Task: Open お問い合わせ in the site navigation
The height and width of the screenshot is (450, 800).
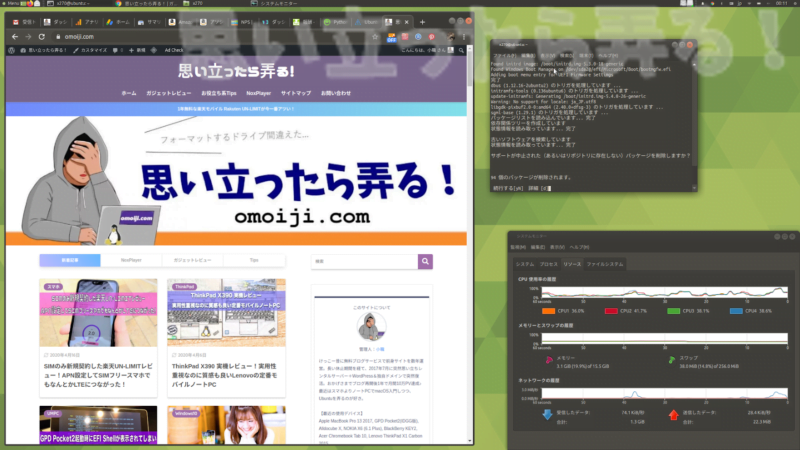Action: [x=336, y=93]
